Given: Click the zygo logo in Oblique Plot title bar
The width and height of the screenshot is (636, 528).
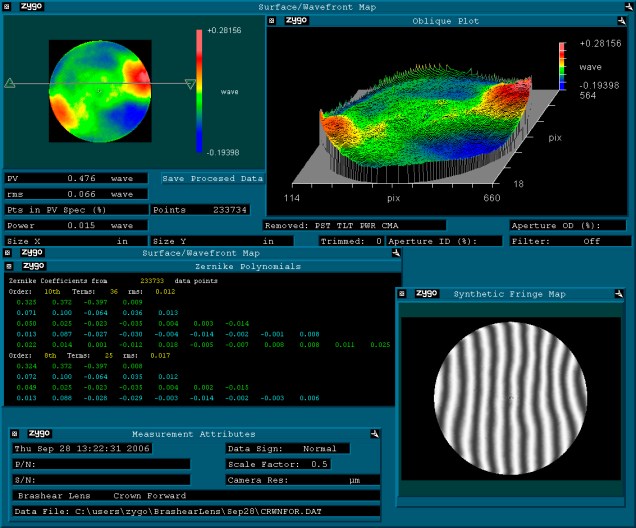Looking at the screenshot, I should 297,20.
